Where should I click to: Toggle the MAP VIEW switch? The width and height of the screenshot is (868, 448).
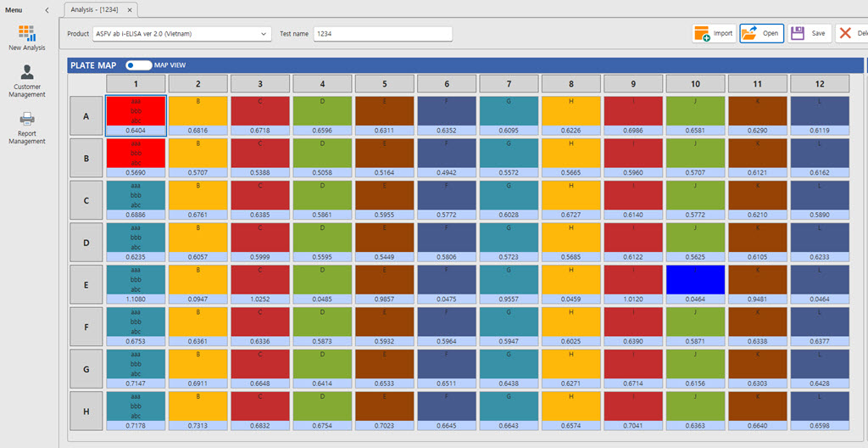pos(138,64)
